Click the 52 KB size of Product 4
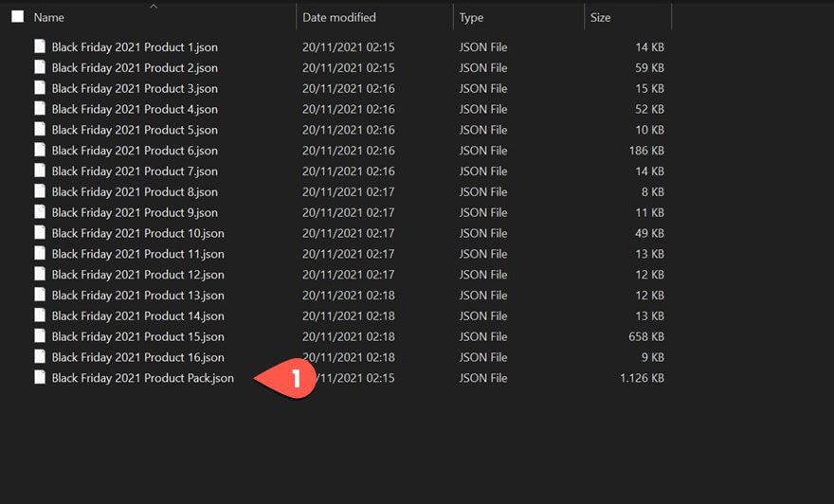The image size is (834, 504). 649,110
